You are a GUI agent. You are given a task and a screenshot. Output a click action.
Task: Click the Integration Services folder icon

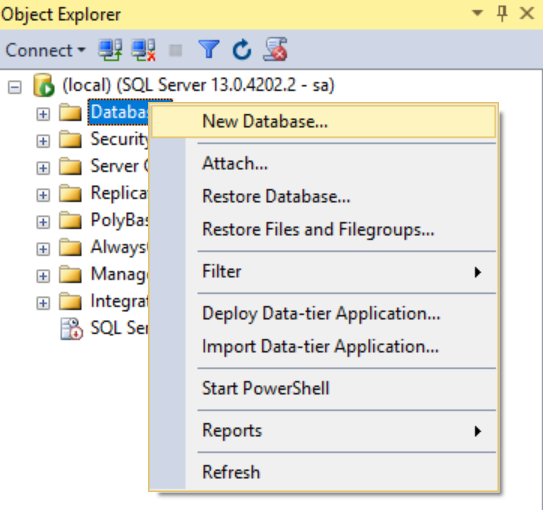point(70,301)
